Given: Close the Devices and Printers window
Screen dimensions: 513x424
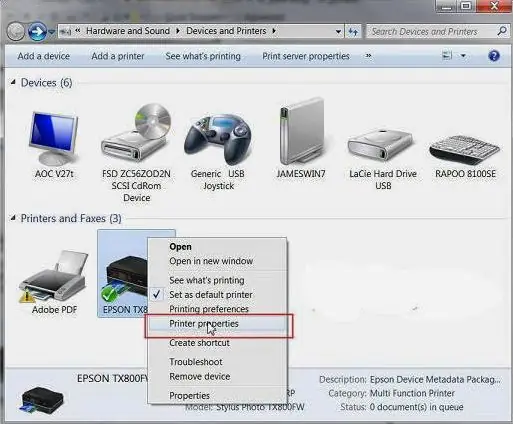Looking at the screenshot, I should [494, 6].
